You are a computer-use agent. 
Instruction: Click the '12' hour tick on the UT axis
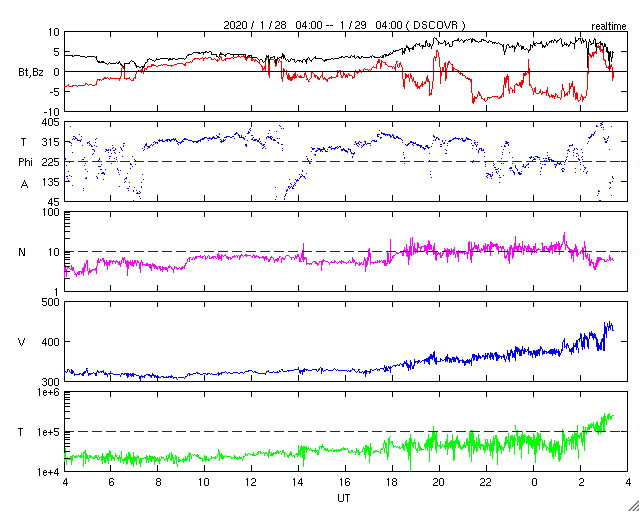point(251,481)
